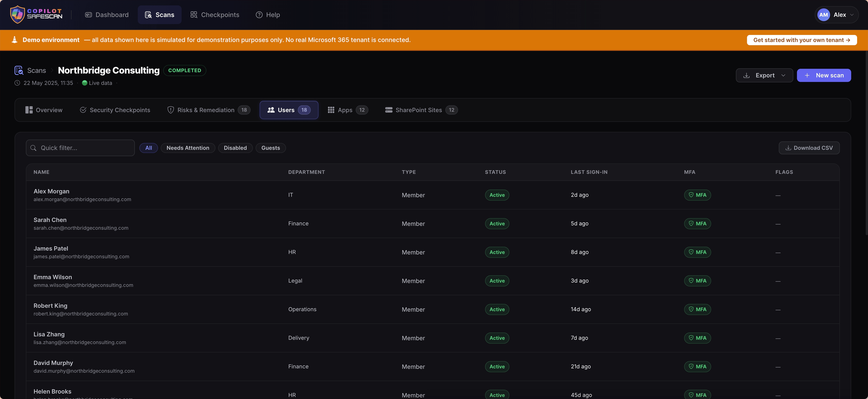Switch to the Security Checkpoints tab
868x399 pixels.
coord(115,110)
